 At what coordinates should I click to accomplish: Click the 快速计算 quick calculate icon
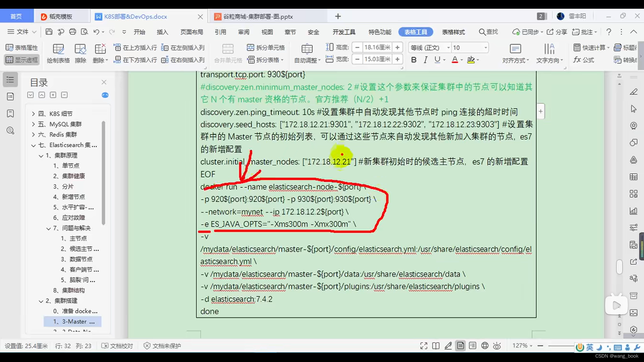[590, 48]
